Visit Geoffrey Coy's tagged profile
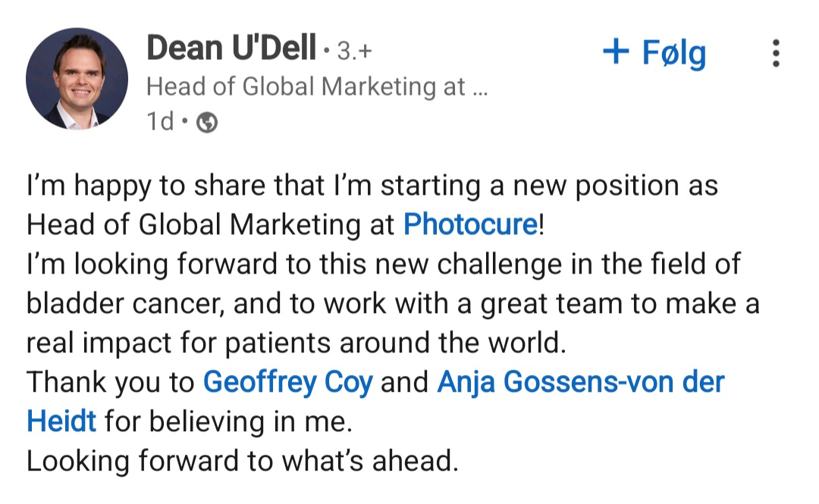Image resolution: width=819 pixels, height=504 pixels. pyautogui.click(x=288, y=382)
